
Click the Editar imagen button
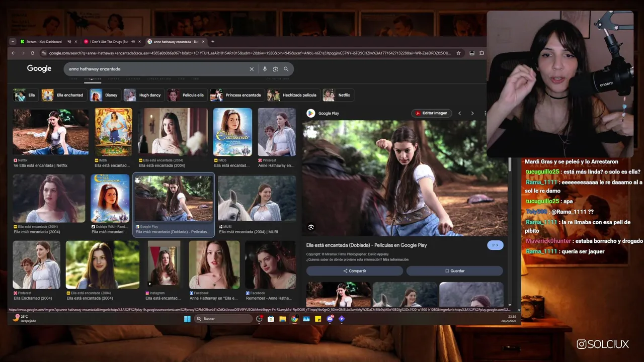432,113
